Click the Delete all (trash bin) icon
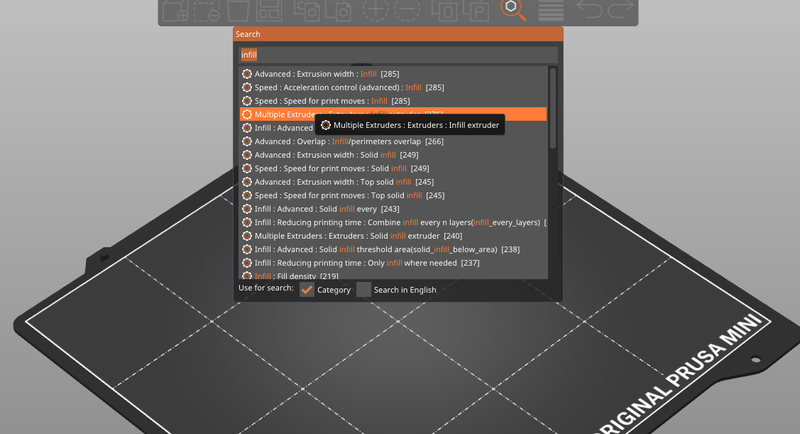This screenshot has width=800, height=434. pyautogui.click(x=238, y=12)
